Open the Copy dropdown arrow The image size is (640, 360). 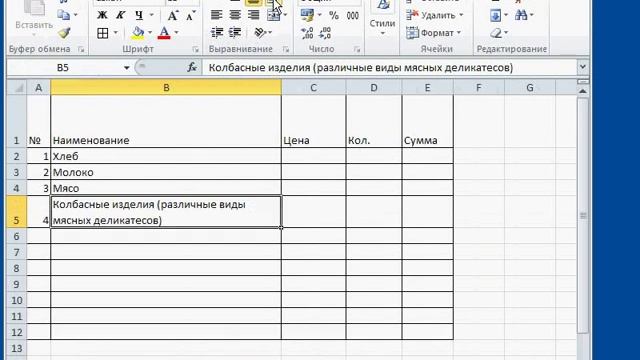[76, 15]
